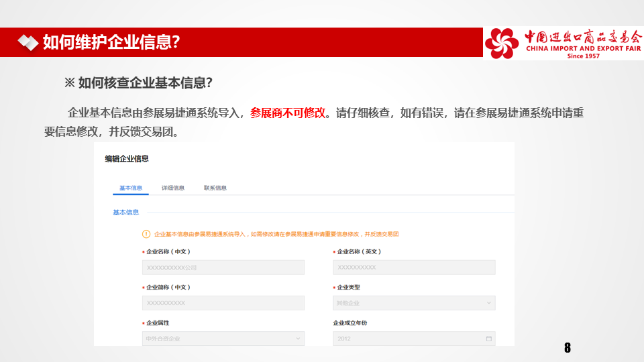644x362 pixels.
Task: Click the diamond icon beside 如何维护企业信息
Action: click(x=28, y=42)
